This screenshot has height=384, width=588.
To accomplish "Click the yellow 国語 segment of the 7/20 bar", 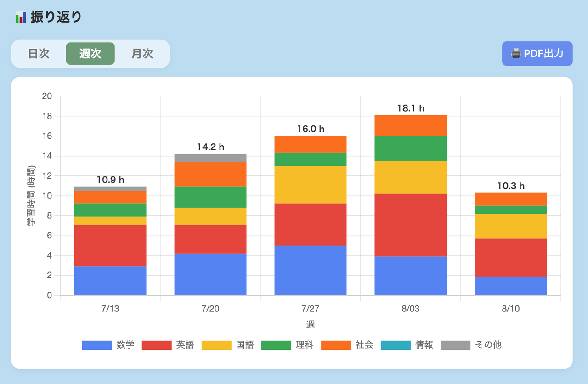I will click(210, 216).
